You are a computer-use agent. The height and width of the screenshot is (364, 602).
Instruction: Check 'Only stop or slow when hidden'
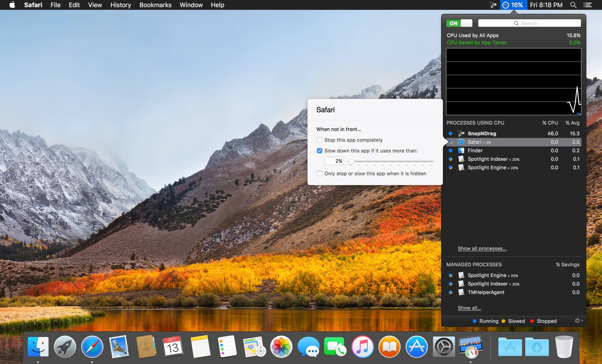pos(320,173)
